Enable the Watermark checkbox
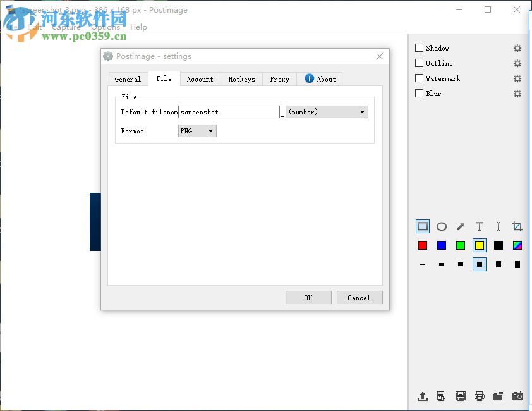This screenshot has width=532, height=411. pyautogui.click(x=419, y=78)
